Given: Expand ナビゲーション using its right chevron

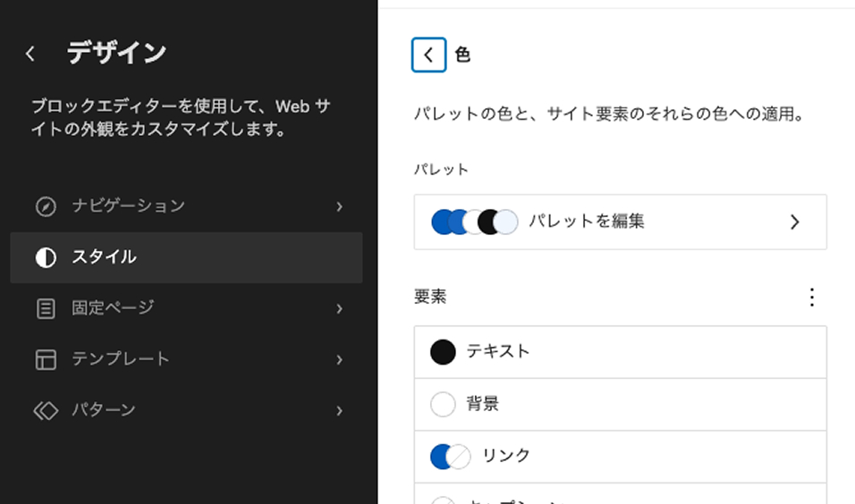Looking at the screenshot, I should point(339,206).
